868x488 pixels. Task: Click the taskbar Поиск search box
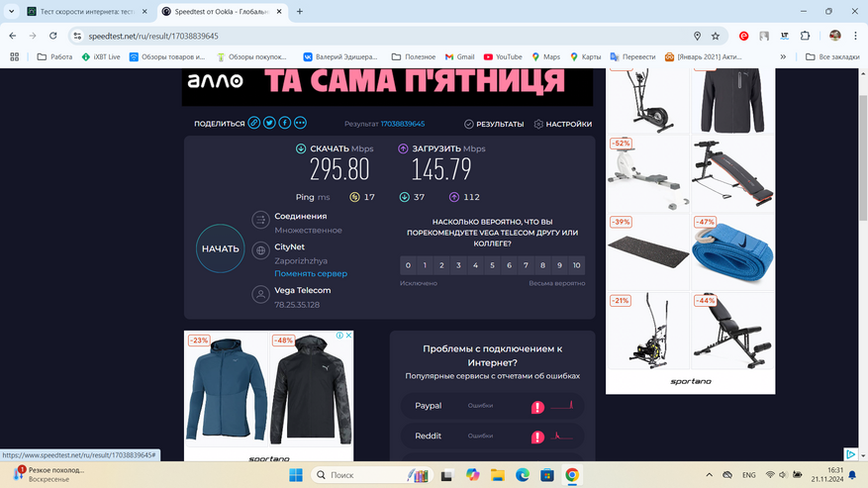pos(370,475)
